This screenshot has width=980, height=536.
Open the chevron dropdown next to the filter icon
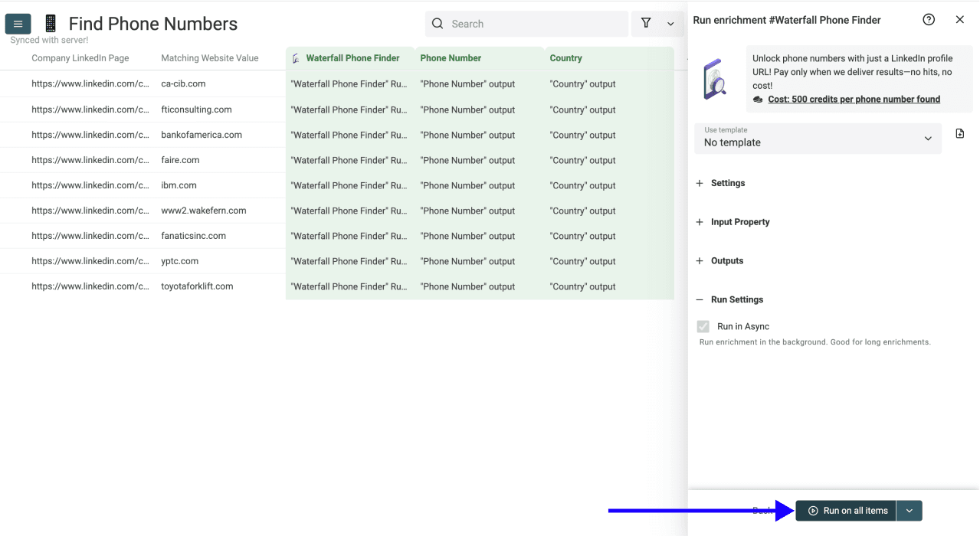[670, 24]
